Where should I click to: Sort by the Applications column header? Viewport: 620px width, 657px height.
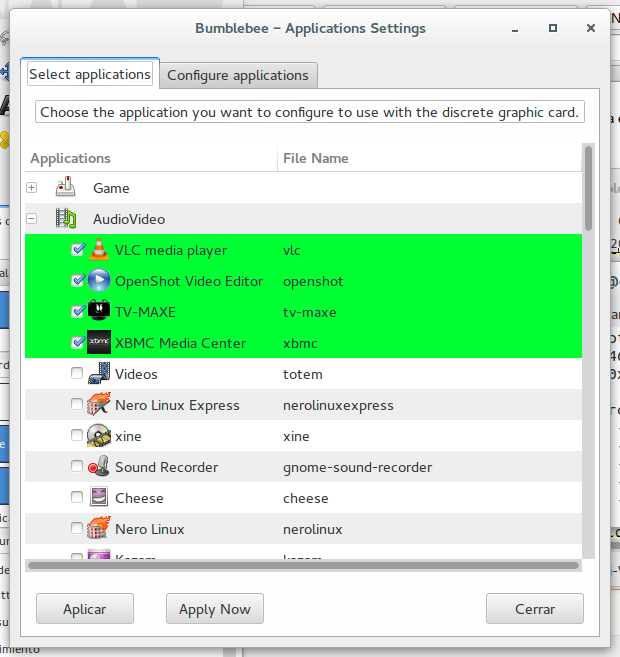(150, 158)
